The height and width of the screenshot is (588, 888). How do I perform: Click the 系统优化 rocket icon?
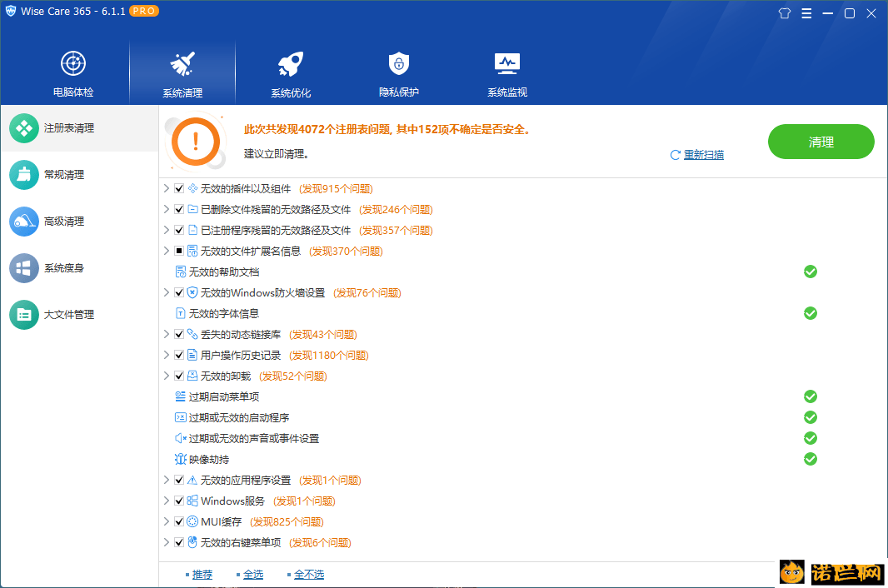291,64
